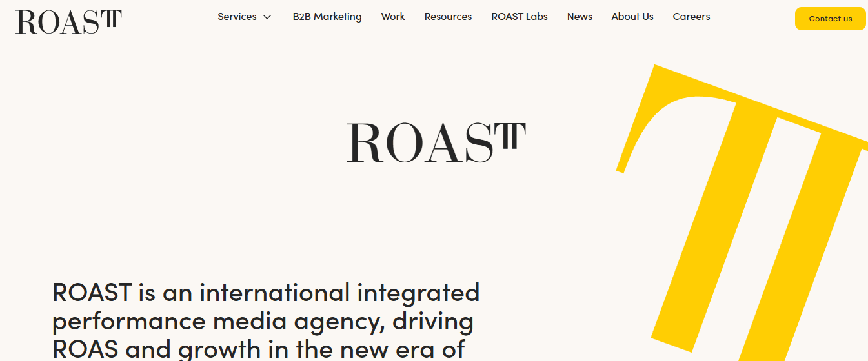Open ROAST Labs page
Image resolution: width=868 pixels, height=361 pixels.
click(x=520, y=17)
